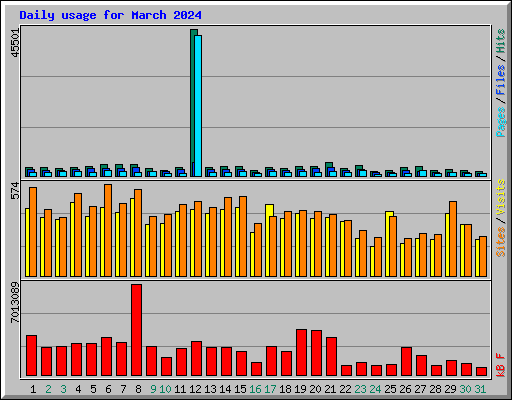Click day label 12 on the x-axis
This screenshot has height=400, width=512.
coord(195,389)
